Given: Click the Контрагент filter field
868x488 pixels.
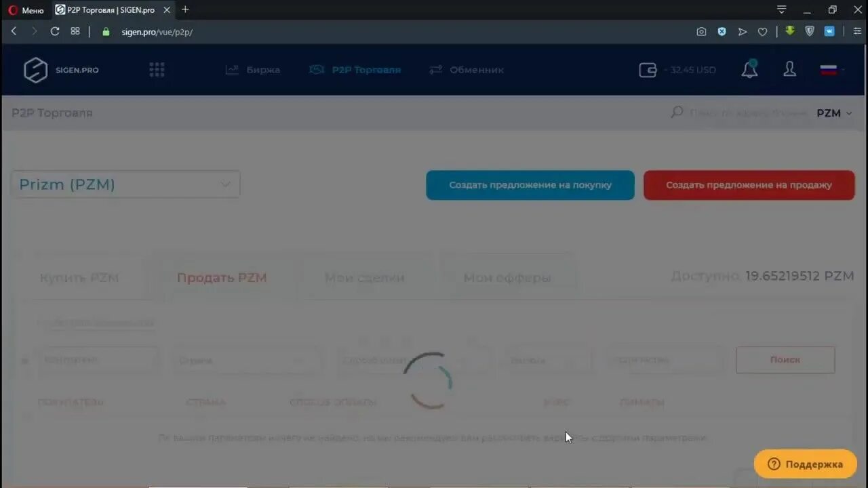Looking at the screenshot, I should tap(99, 360).
